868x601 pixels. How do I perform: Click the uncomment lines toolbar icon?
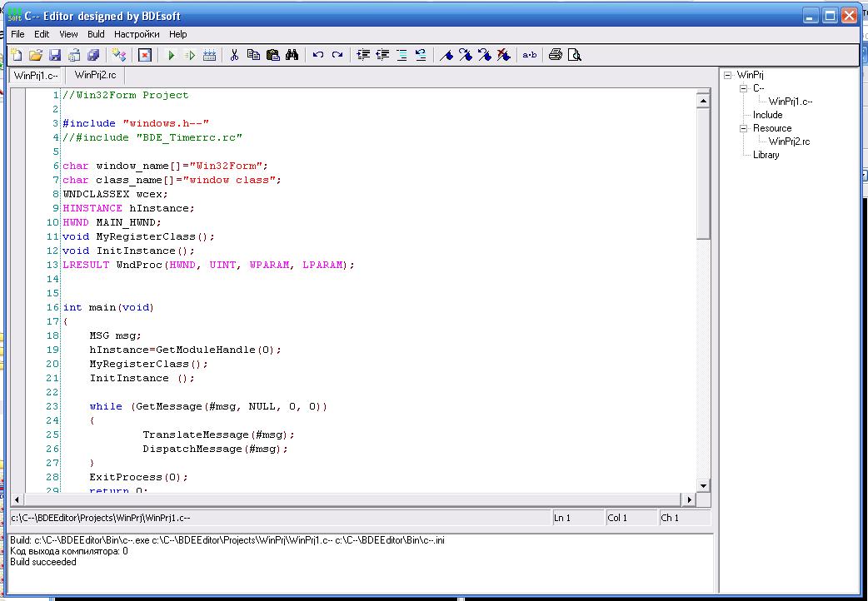click(421, 55)
